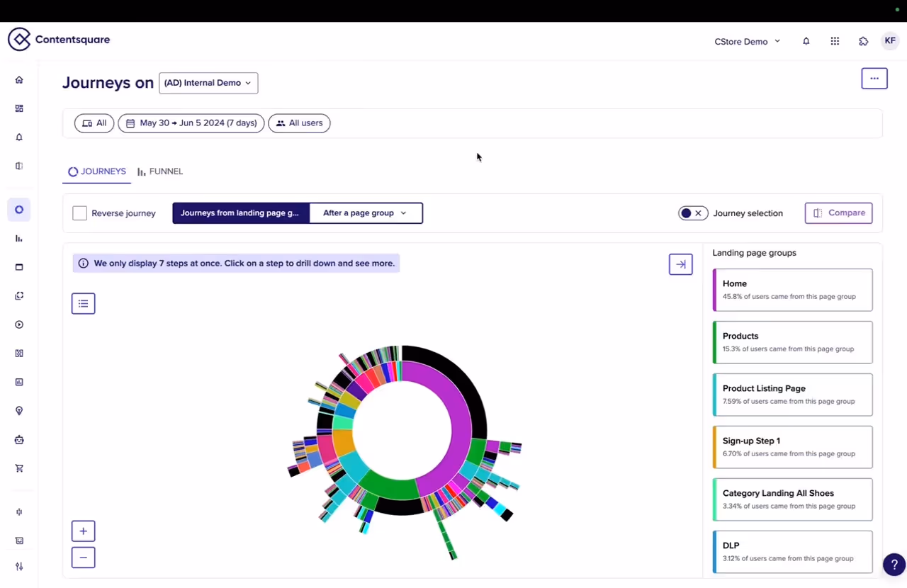Screen dimensions: 907x588
Task: Open the alerts bell icon in sidebar
Action: (x=19, y=137)
